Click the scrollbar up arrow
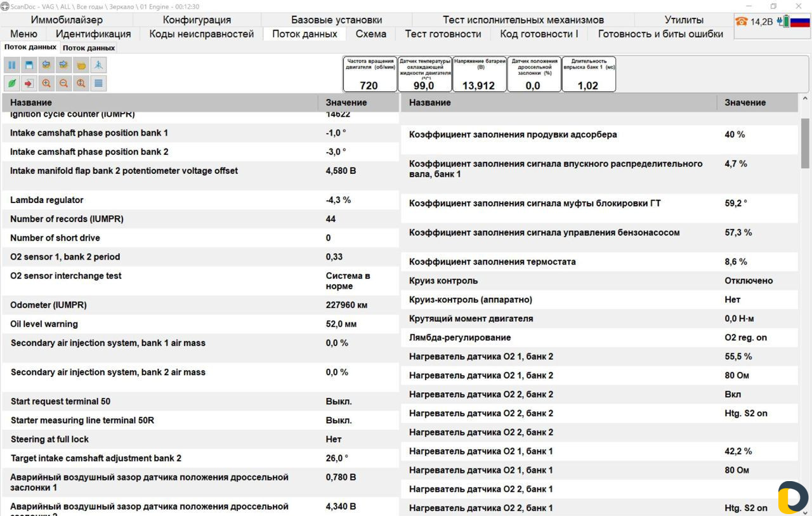This screenshot has height=516, width=812. pyautogui.click(x=806, y=99)
